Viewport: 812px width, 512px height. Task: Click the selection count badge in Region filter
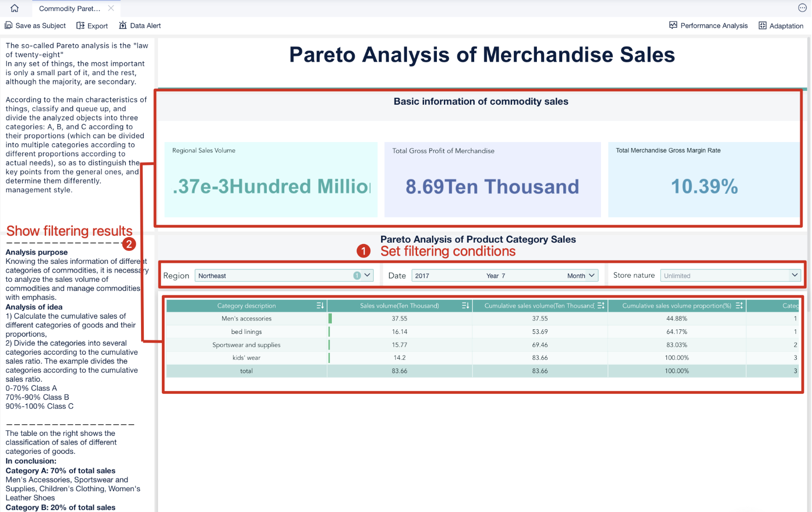(x=357, y=275)
